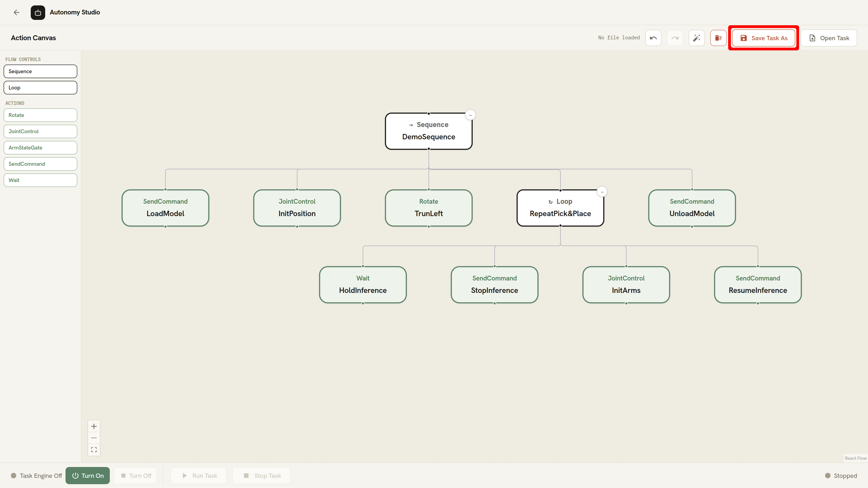Zoom out with the minus control
868x488 pixels.
[x=94, y=438]
